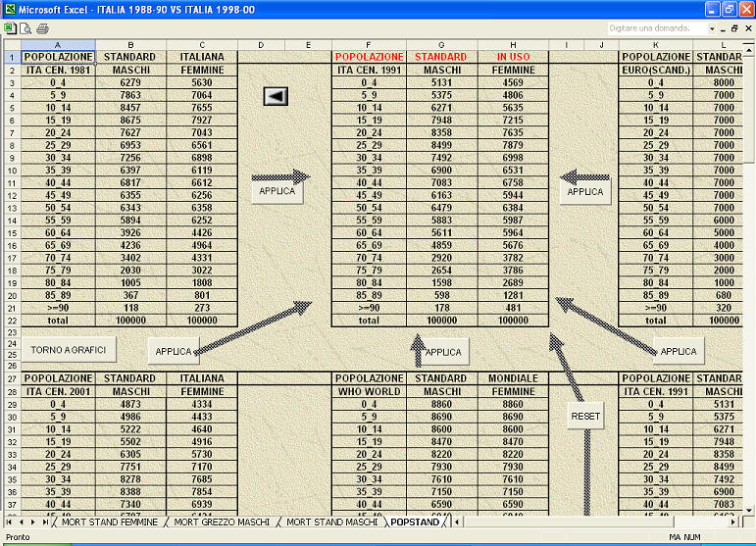
Task: Click the next-sheet tab navigation arrow
Action: [32, 521]
